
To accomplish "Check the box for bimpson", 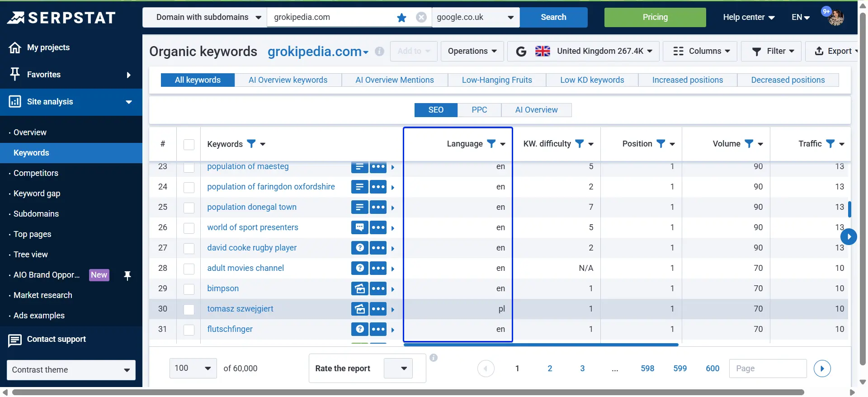I will (189, 289).
